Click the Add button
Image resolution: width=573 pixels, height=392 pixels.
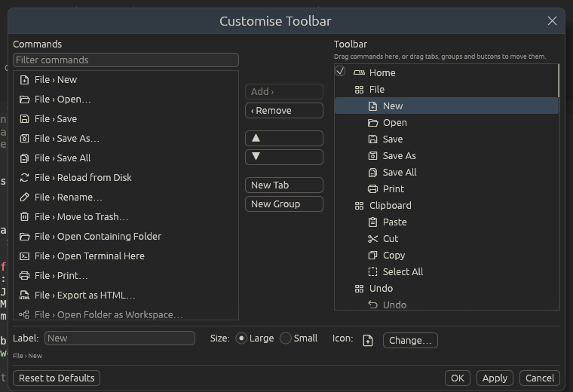coord(284,92)
